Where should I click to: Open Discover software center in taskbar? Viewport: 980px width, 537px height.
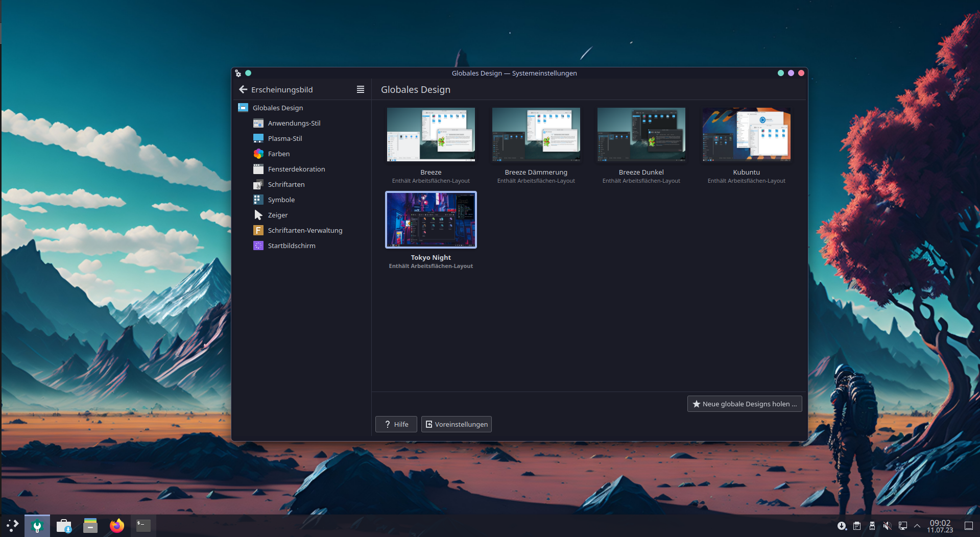[x=64, y=525]
